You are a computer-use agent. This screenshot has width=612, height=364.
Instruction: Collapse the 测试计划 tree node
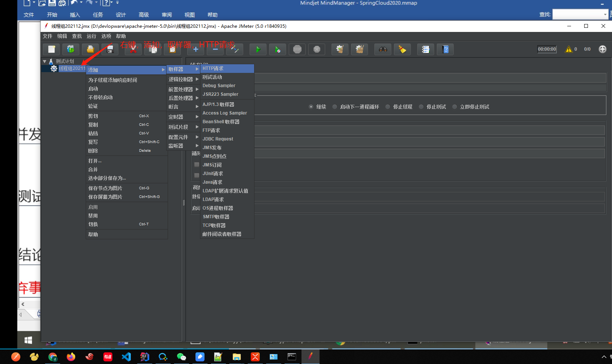click(x=45, y=61)
